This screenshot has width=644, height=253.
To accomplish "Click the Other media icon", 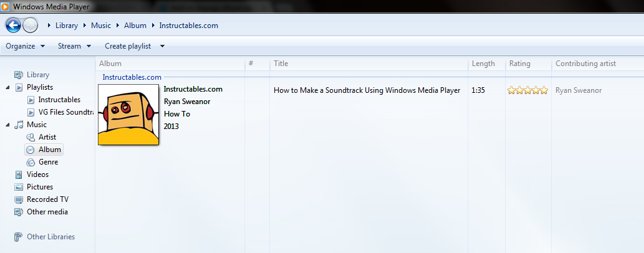I will pyautogui.click(x=19, y=212).
